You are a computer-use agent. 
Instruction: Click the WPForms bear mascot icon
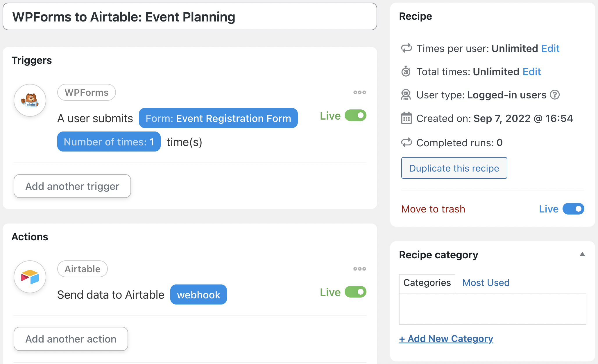click(x=30, y=100)
